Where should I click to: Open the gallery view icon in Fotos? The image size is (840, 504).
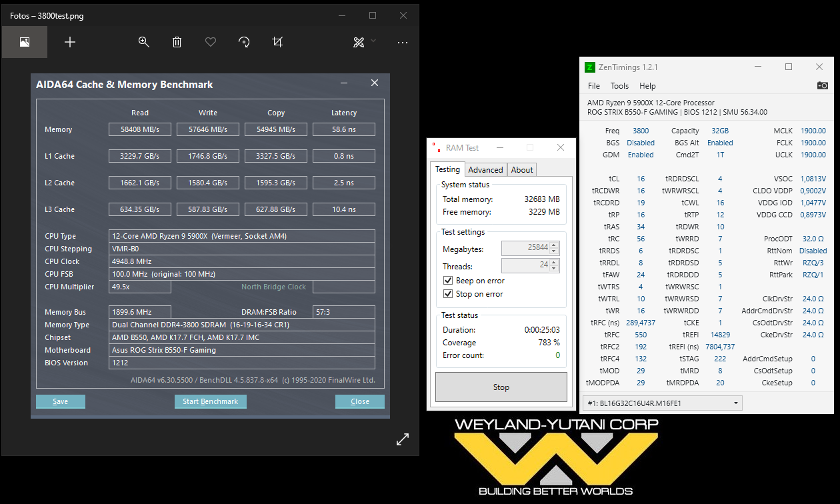(x=24, y=41)
